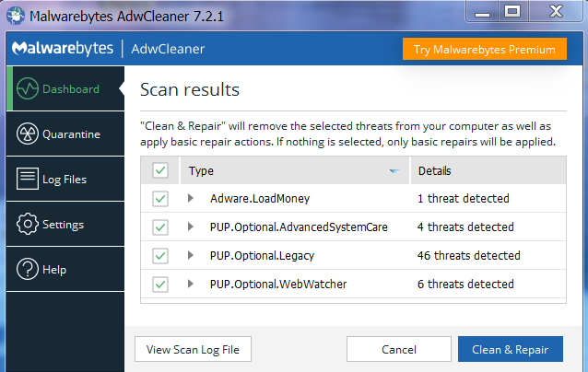
Task: Open the Help sidebar tab
Action: (65, 269)
